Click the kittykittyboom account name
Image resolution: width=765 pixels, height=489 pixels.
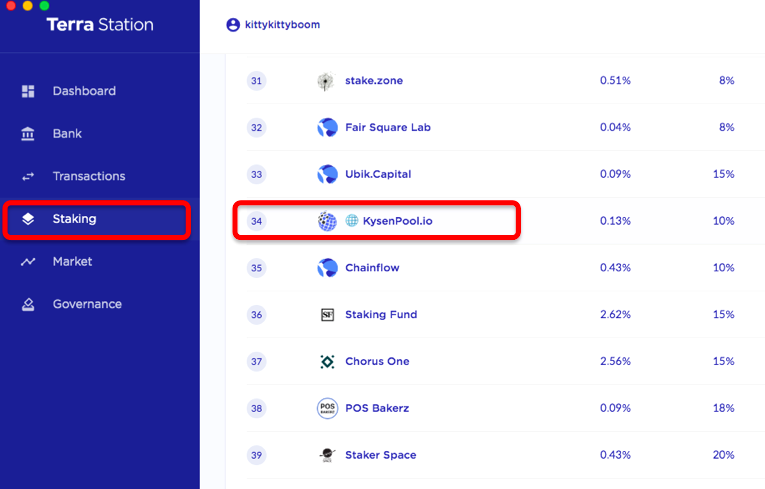(x=282, y=25)
